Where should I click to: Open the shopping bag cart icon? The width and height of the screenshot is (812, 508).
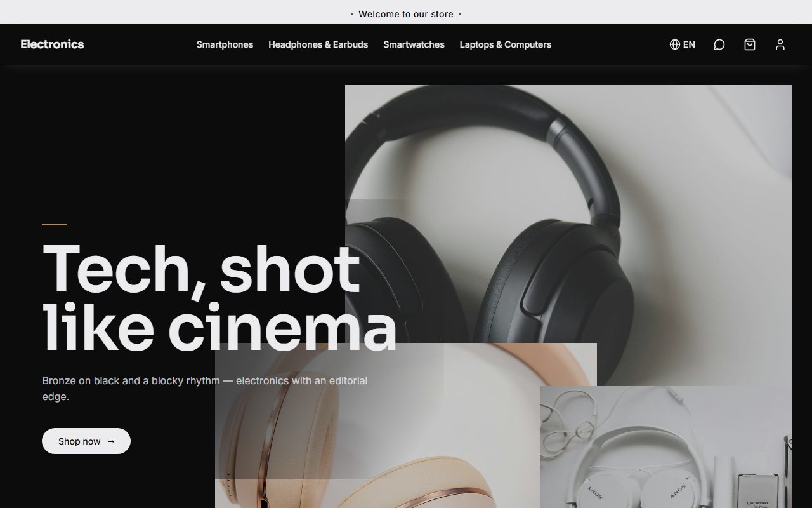tap(750, 44)
